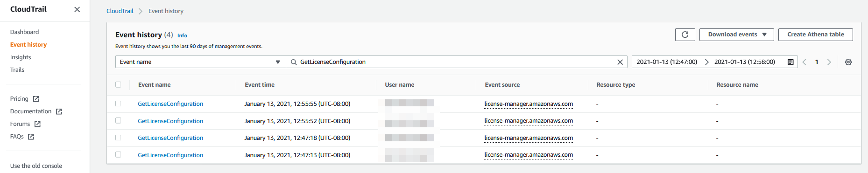The height and width of the screenshot is (173, 868).
Task: Open the Pricing sidebar link
Action: 19,99
